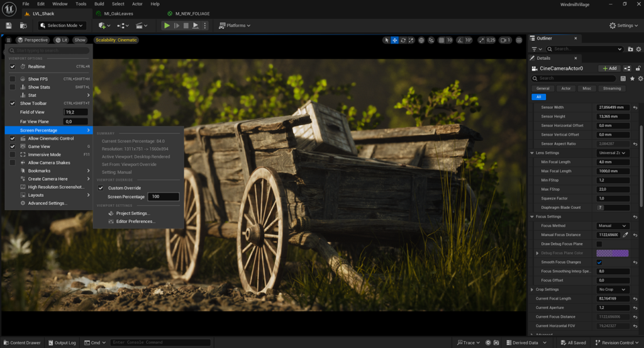The image size is (644, 348).
Task: Open the Outliner filter dropdown
Action: [537, 49]
